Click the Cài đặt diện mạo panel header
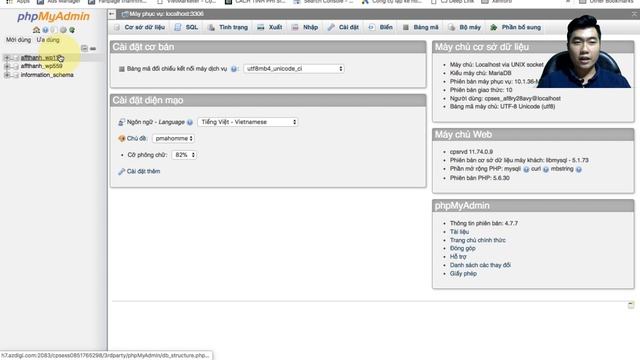 (268, 100)
